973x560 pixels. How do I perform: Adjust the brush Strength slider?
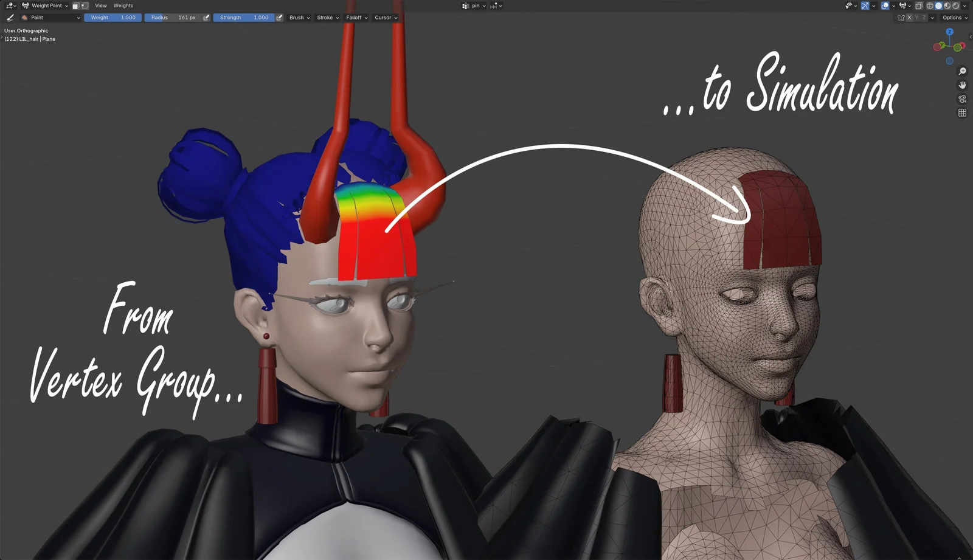click(x=244, y=18)
